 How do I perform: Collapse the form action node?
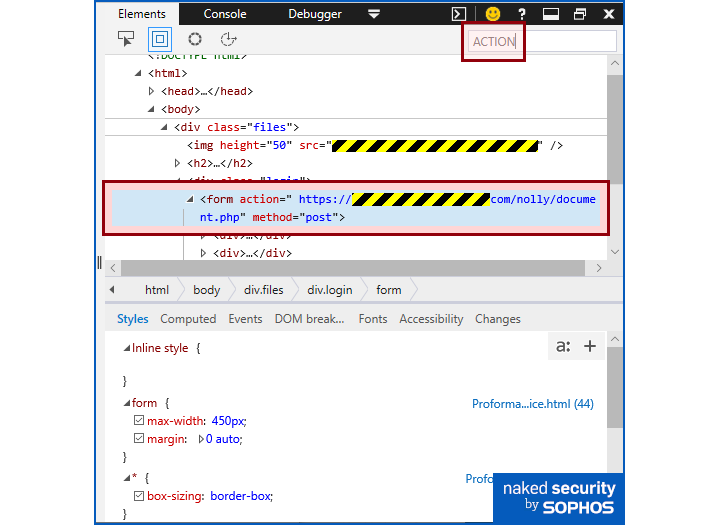(x=190, y=199)
